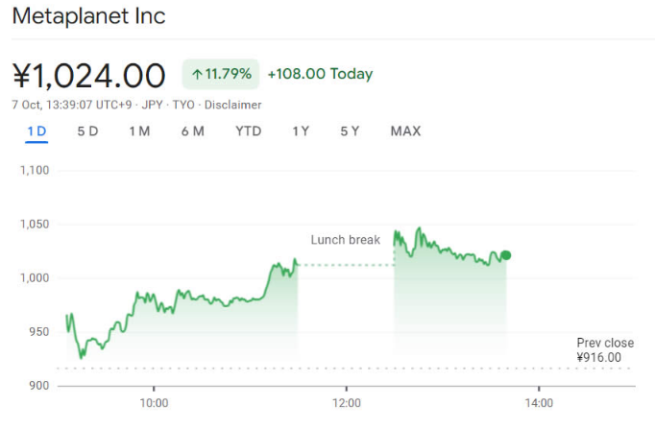The height and width of the screenshot is (429, 655).
Task: Click the Metaplanet Inc title
Action: click(89, 17)
